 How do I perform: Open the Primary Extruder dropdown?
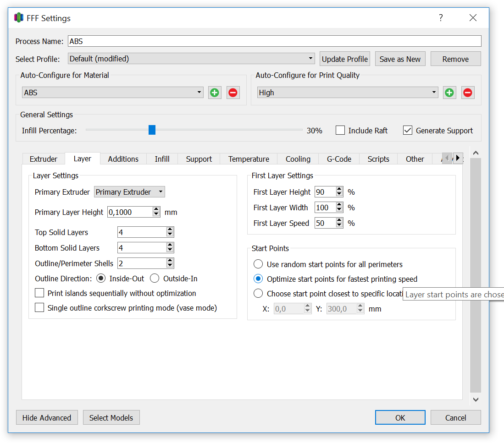[129, 192]
